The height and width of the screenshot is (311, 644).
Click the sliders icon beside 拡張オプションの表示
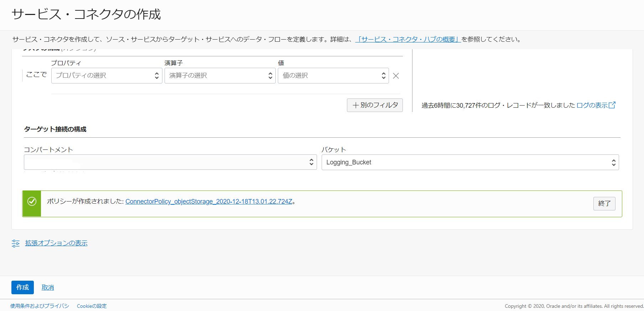16,243
